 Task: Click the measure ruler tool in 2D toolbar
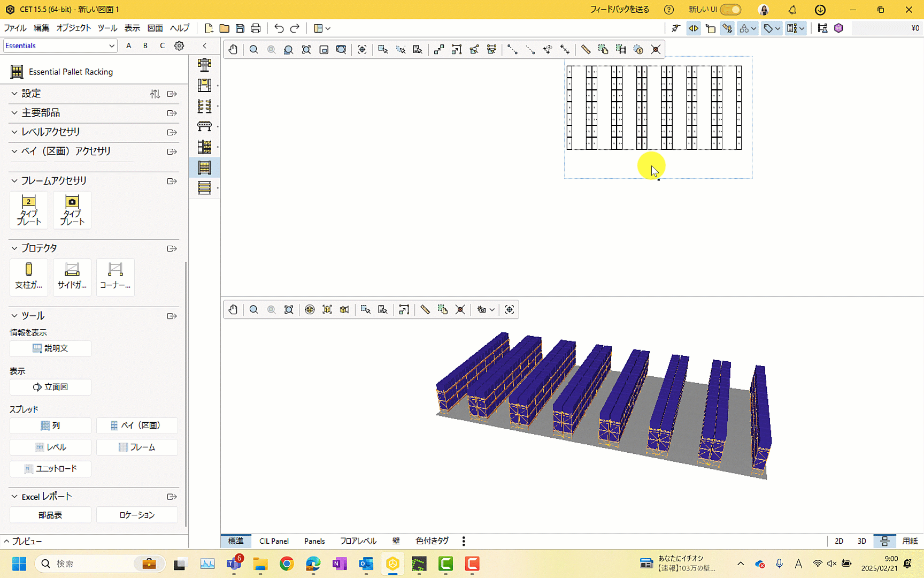(x=586, y=49)
